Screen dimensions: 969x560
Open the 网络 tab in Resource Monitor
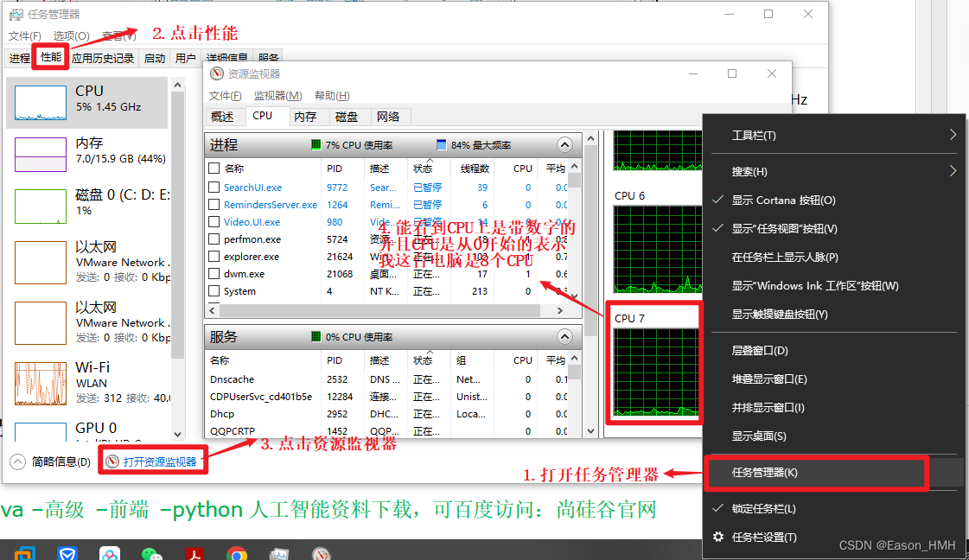tap(387, 117)
